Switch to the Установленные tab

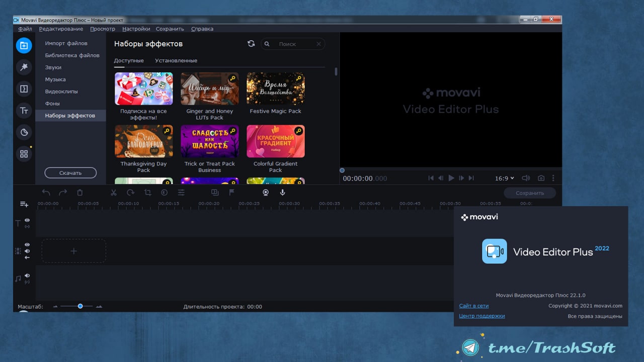[x=176, y=61]
